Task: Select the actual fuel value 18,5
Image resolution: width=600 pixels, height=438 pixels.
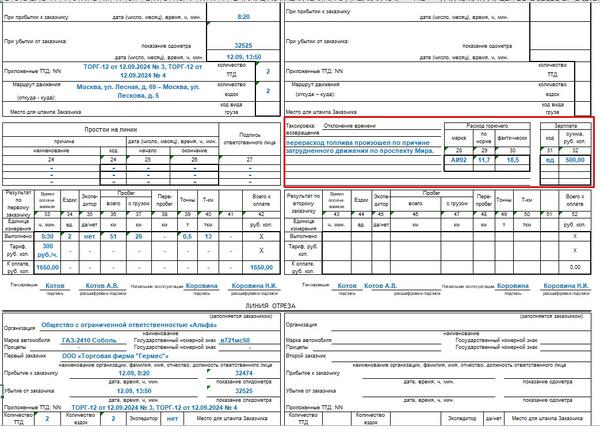Action: [513, 159]
